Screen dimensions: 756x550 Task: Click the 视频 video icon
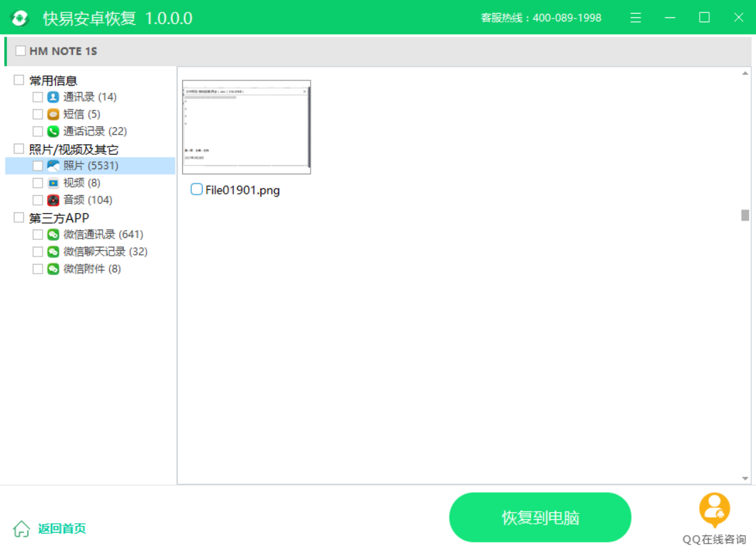pyautogui.click(x=52, y=183)
